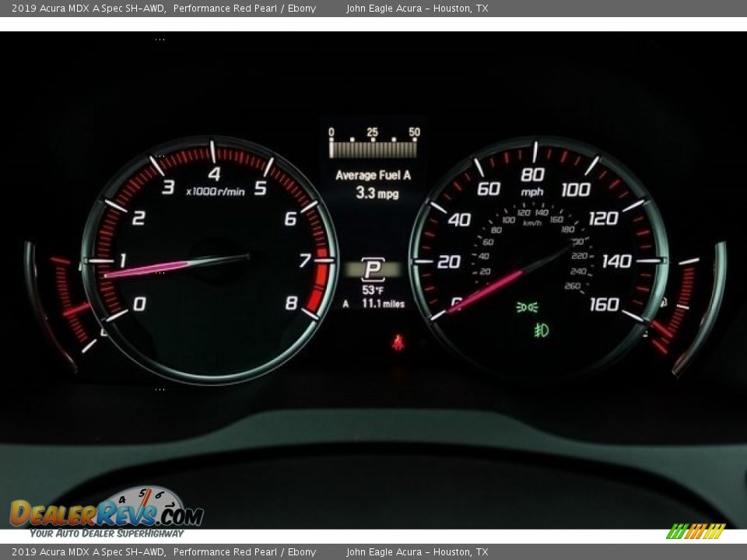
Task: Click the 3.3 mpg reading
Action: [x=377, y=193]
